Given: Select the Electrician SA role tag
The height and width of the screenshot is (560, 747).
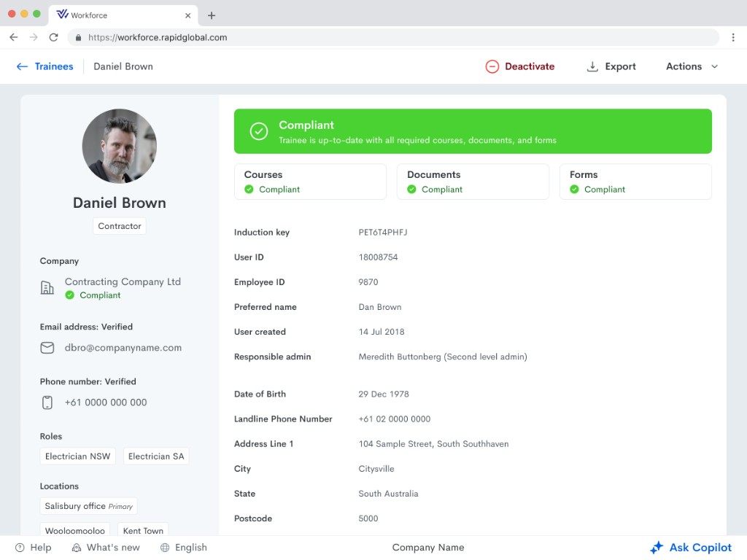Looking at the screenshot, I should pyautogui.click(x=156, y=456).
